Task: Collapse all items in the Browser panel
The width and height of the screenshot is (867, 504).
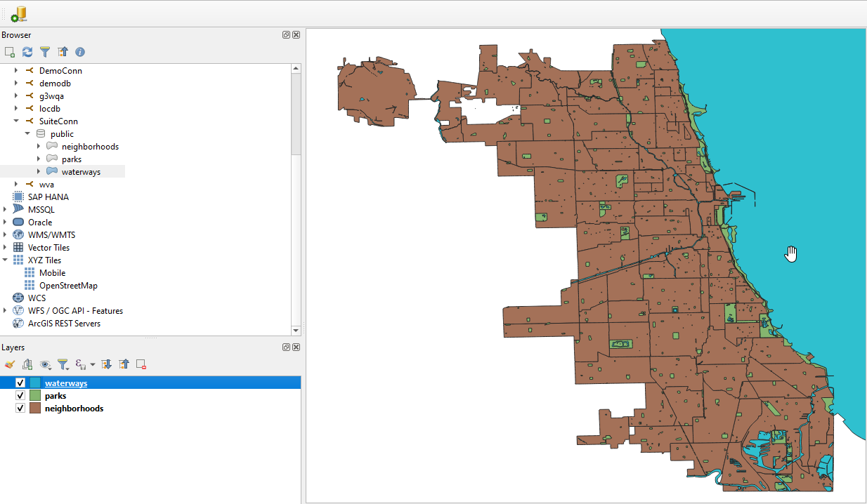Action: click(x=62, y=51)
